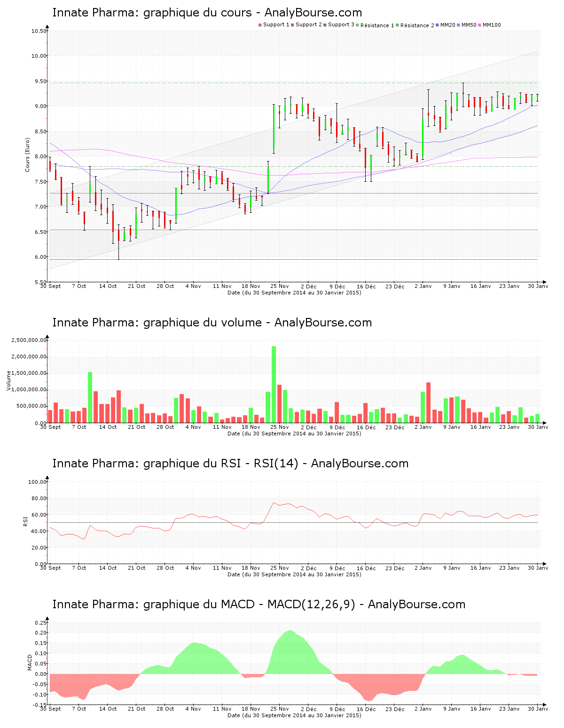Click the 6.50 price axis label
Viewport: 564px width, 728px height.
[x=40, y=232]
